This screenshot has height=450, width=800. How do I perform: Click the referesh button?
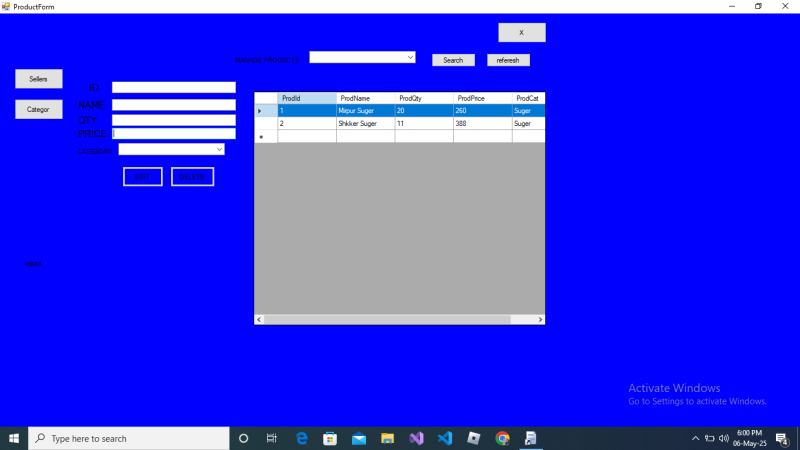coord(508,60)
